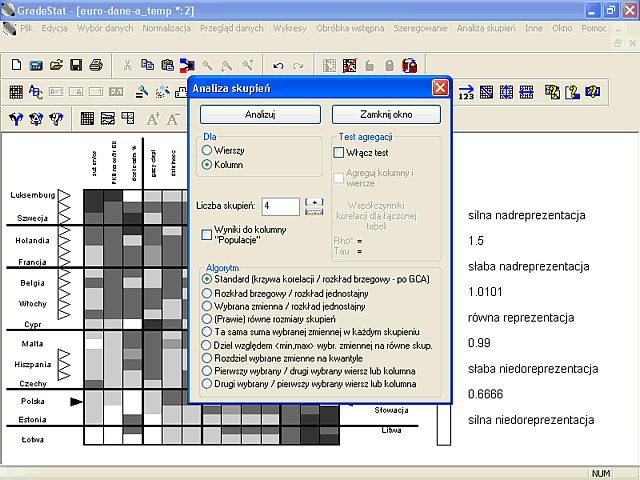Screen dimensions: 640x480
Task: Click the increase font size A+ icon
Action: (153, 119)
